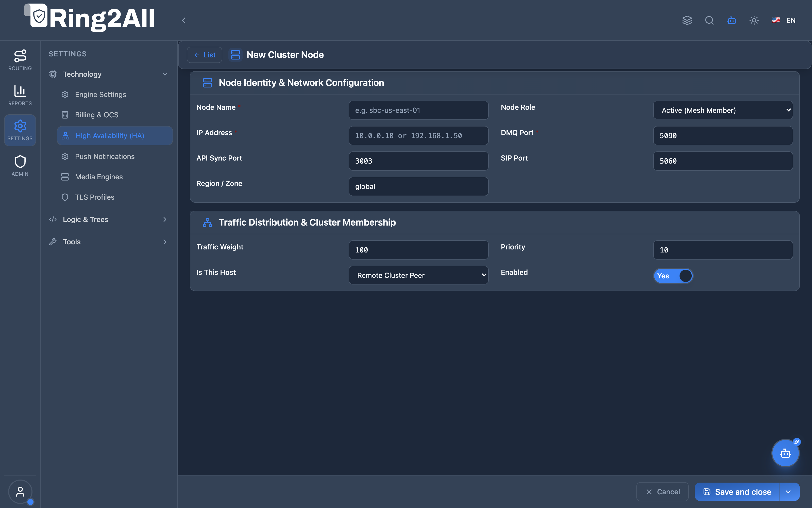Click the Traffic Weight field
The image size is (812, 508).
(418, 250)
